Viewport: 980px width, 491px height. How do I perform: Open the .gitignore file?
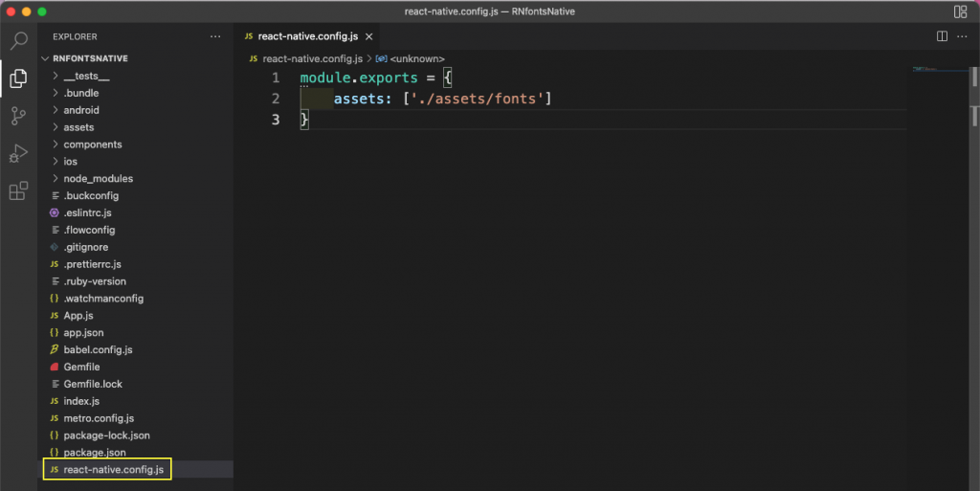135,247
